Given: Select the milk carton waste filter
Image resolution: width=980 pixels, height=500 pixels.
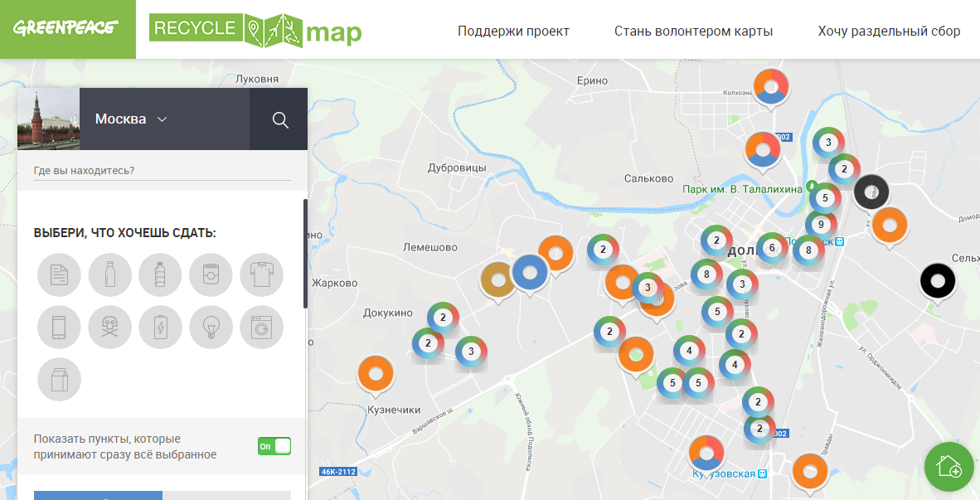Looking at the screenshot, I should [x=59, y=379].
